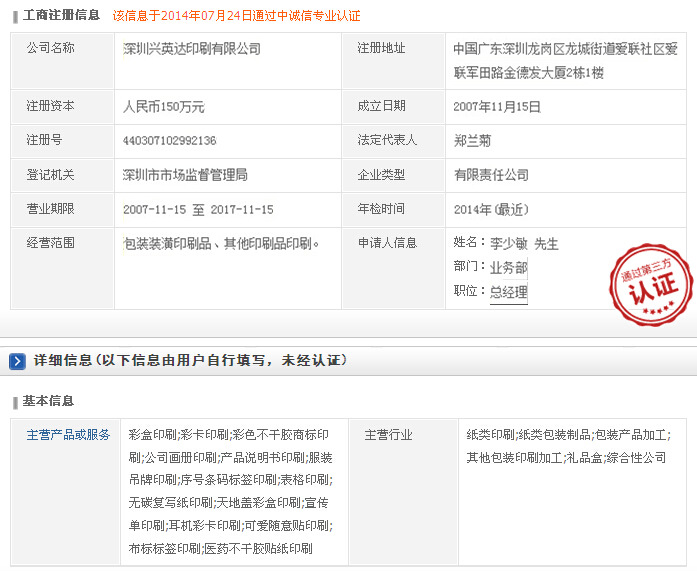Viewport: 697px width, 571px height.
Task: Click the business period 2007-11-15 至 2017-11-15
Action: [x=198, y=209]
